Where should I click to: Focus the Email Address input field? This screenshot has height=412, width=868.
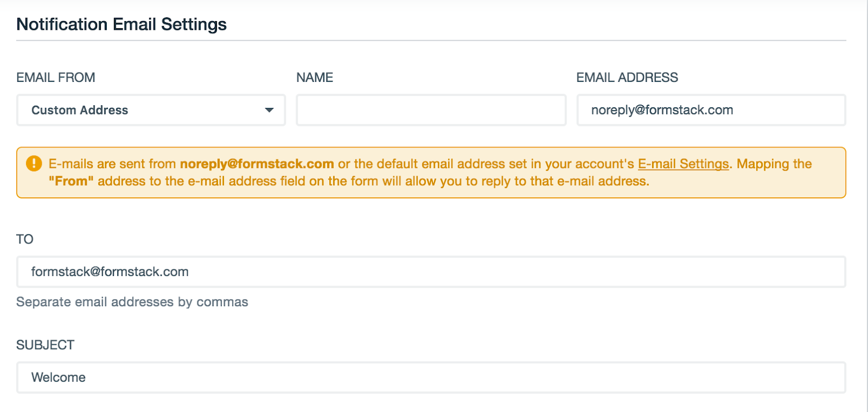click(711, 110)
